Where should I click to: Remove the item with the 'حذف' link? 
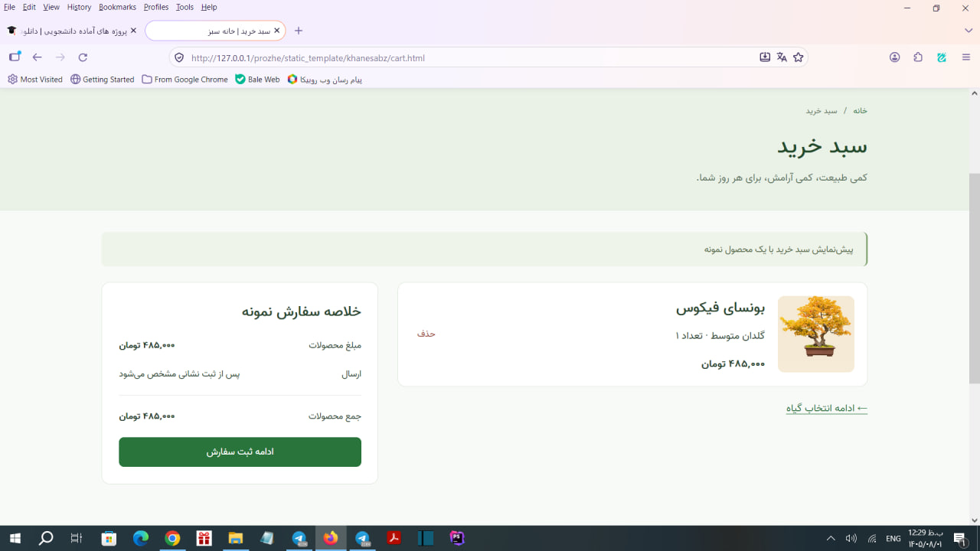coord(426,334)
